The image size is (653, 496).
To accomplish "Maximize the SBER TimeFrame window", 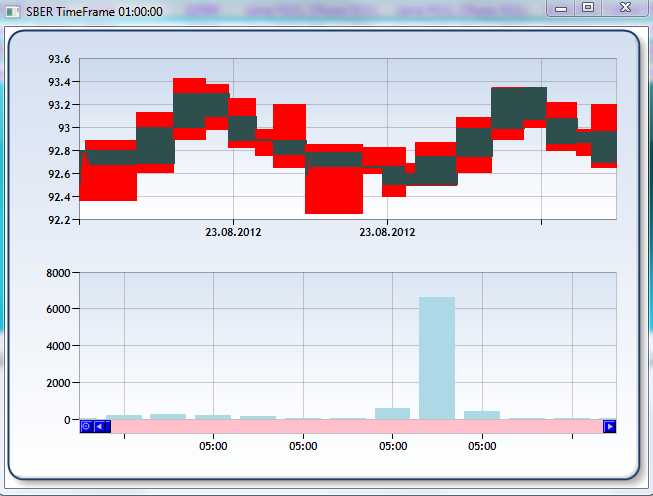I will click(x=588, y=7).
